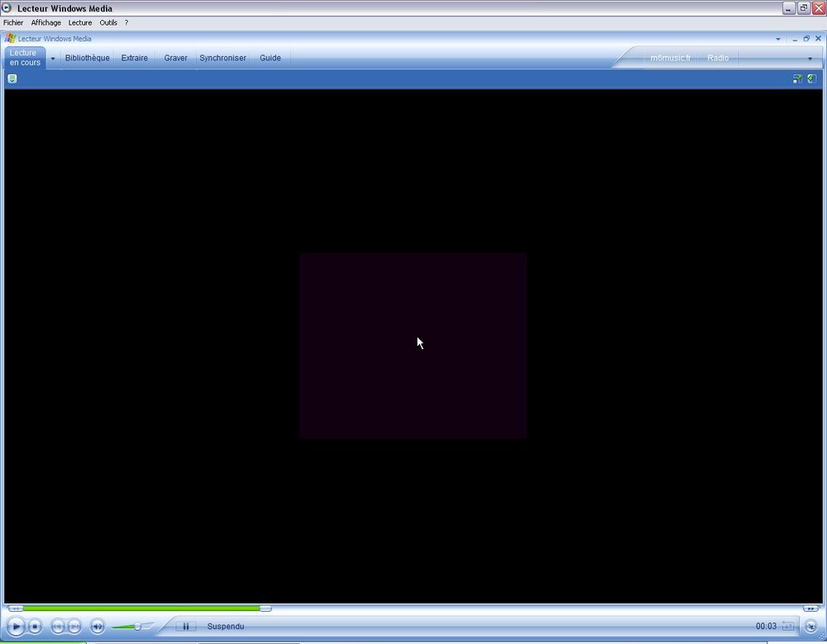Image resolution: width=827 pixels, height=644 pixels.
Task: Open the Outils menu
Action: (x=108, y=22)
